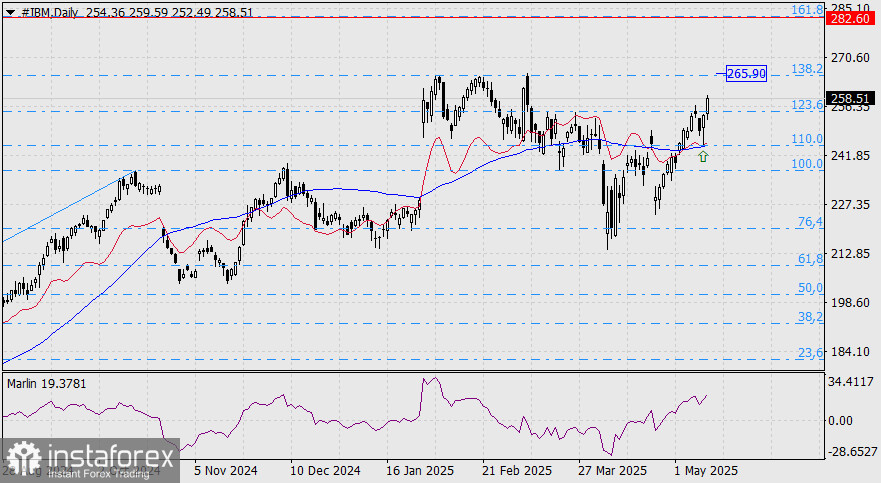Select the 265.90 boxed price label
The image size is (881, 483).
coord(746,74)
